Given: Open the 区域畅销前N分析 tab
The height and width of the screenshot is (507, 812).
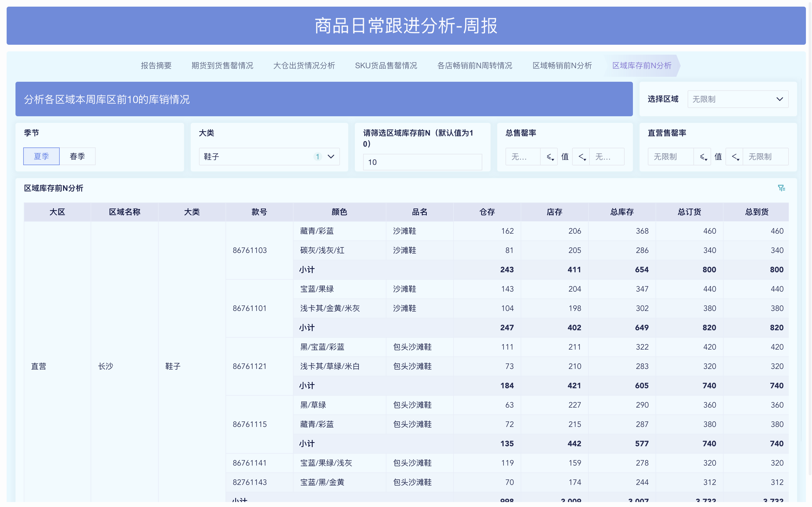Looking at the screenshot, I should [x=562, y=65].
